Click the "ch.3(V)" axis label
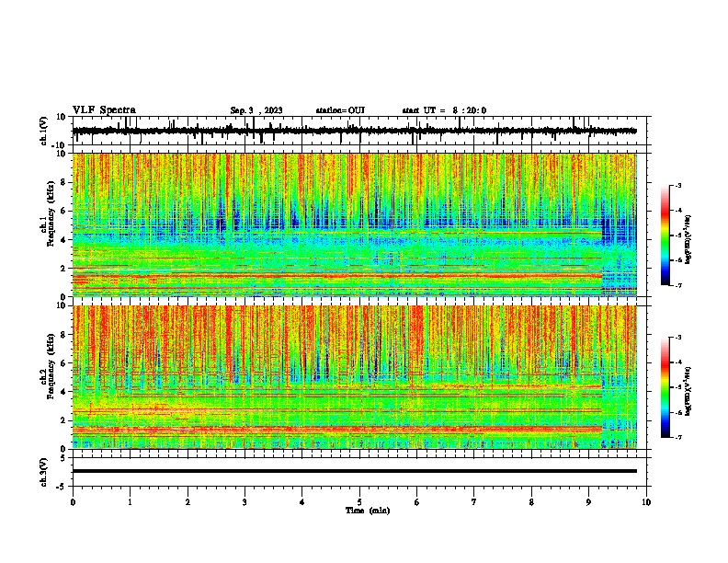This screenshot has width=728, height=563. click(44, 472)
